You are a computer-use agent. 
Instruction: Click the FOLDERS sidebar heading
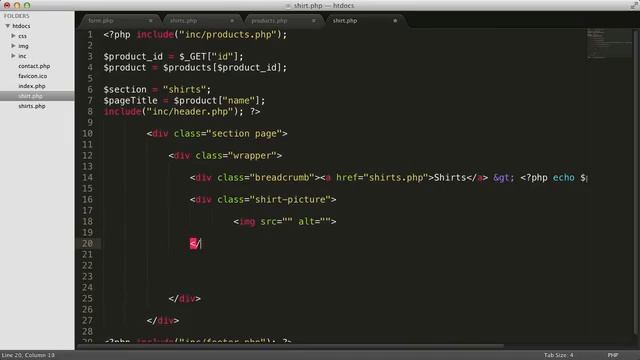point(16,16)
